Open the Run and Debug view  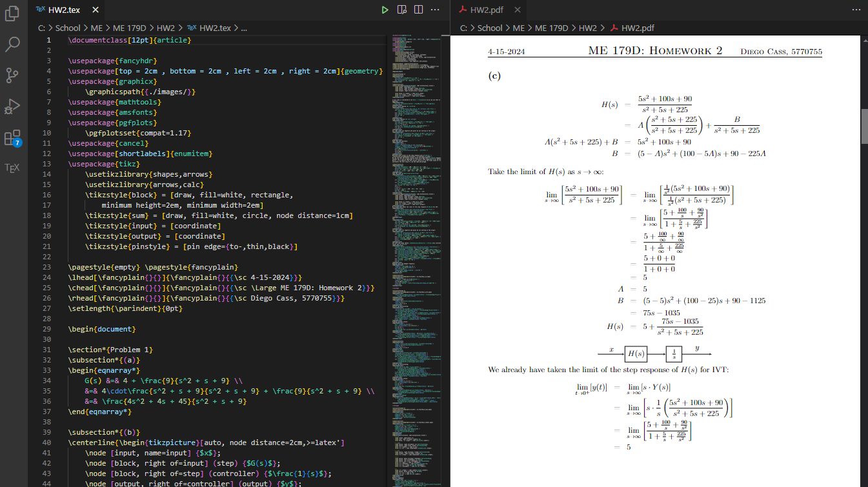tap(12, 106)
